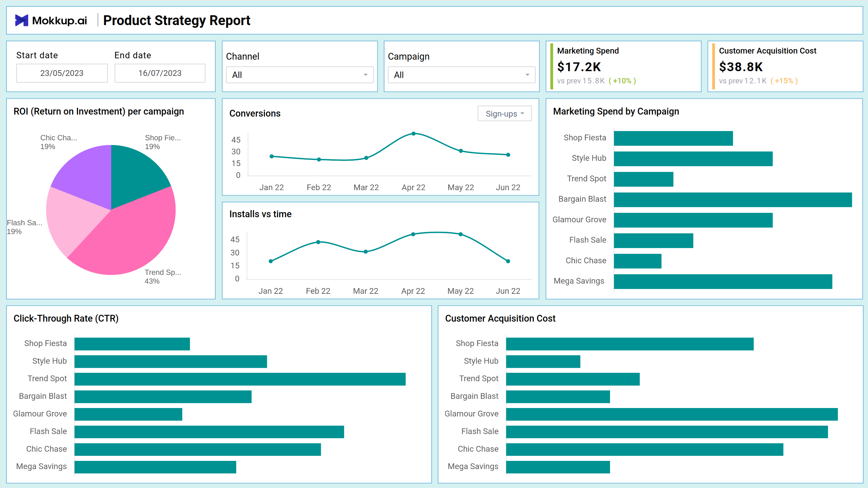This screenshot has height=488, width=868.
Task: Click the Shop Fiesta bar in CTR chart
Action: pos(132,344)
